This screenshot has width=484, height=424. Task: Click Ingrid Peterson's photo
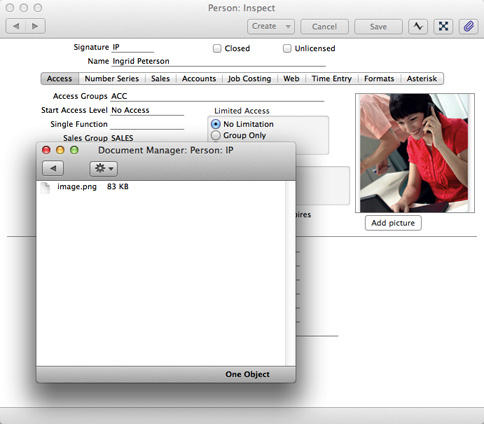(415, 153)
